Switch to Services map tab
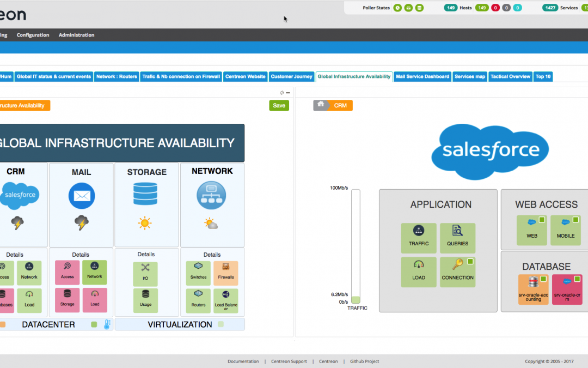This screenshot has width=588, height=368. click(x=470, y=77)
